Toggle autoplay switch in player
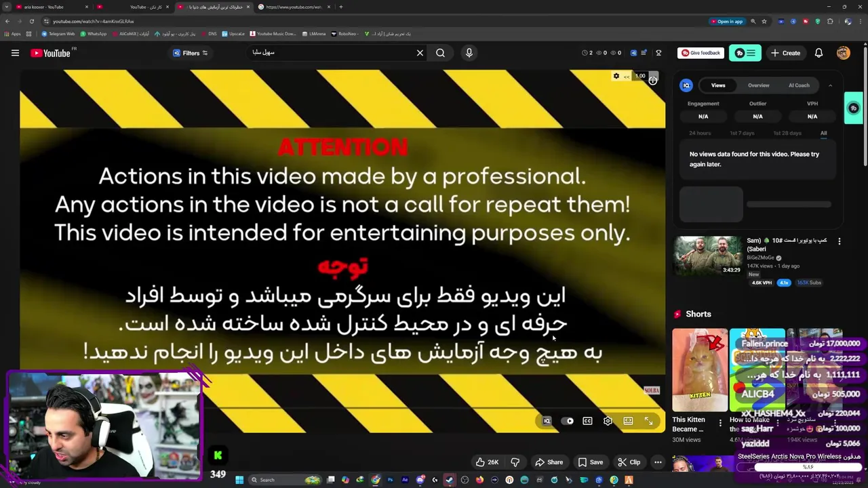The height and width of the screenshot is (488, 868). coord(568,421)
